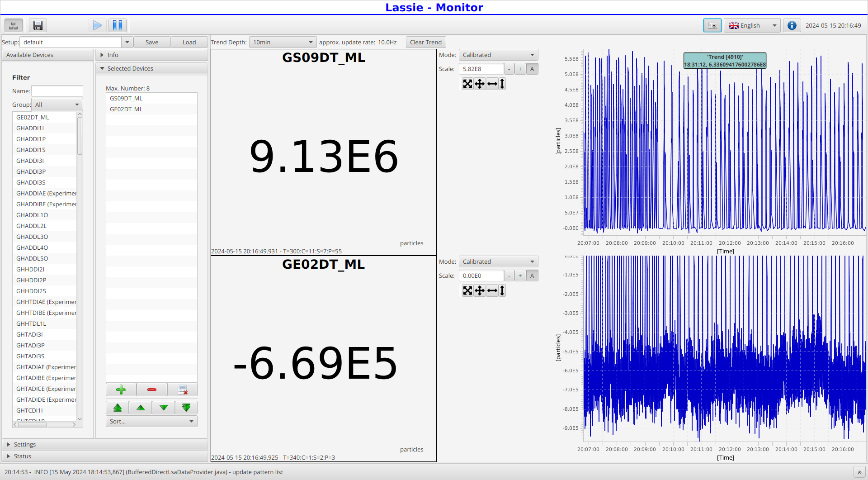Image resolution: width=868 pixels, height=480 pixels.
Task: Open the Sort... dropdown
Action: point(151,421)
